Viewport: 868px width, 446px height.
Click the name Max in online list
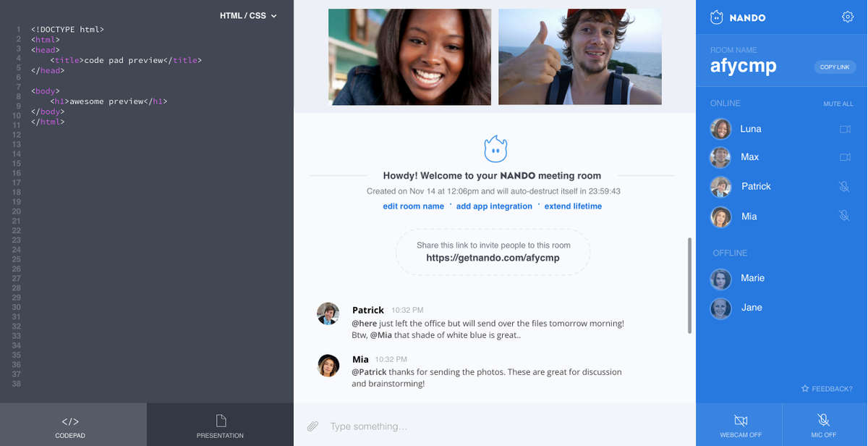click(749, 157)
